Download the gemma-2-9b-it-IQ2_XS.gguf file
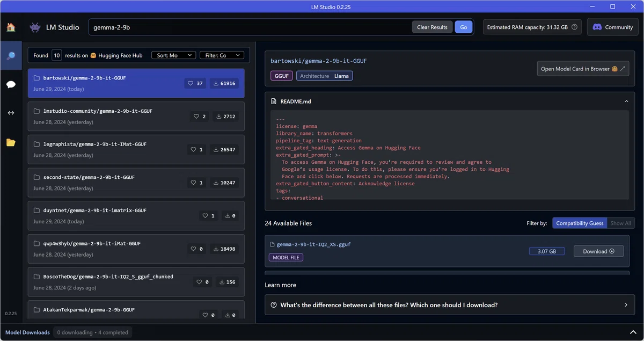This screenshot has width=644, height=341. (598, 251)
